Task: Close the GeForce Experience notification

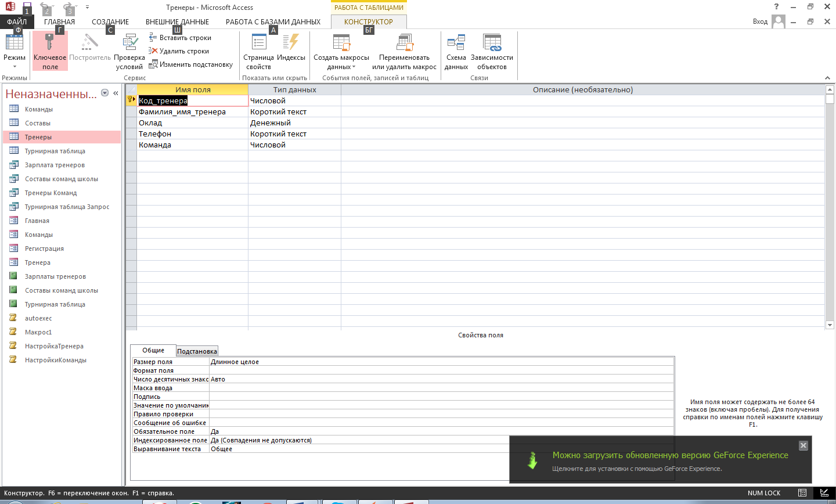Action: 803,445
